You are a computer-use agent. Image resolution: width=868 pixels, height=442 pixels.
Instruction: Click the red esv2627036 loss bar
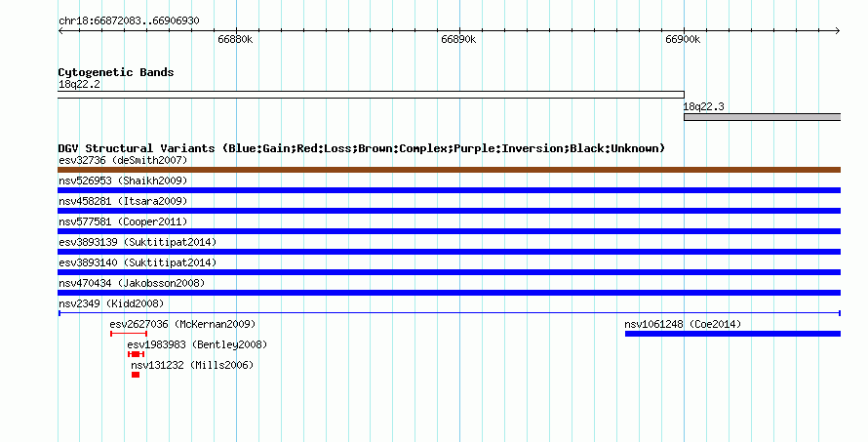pyautogui.click(x=129, y=334)
